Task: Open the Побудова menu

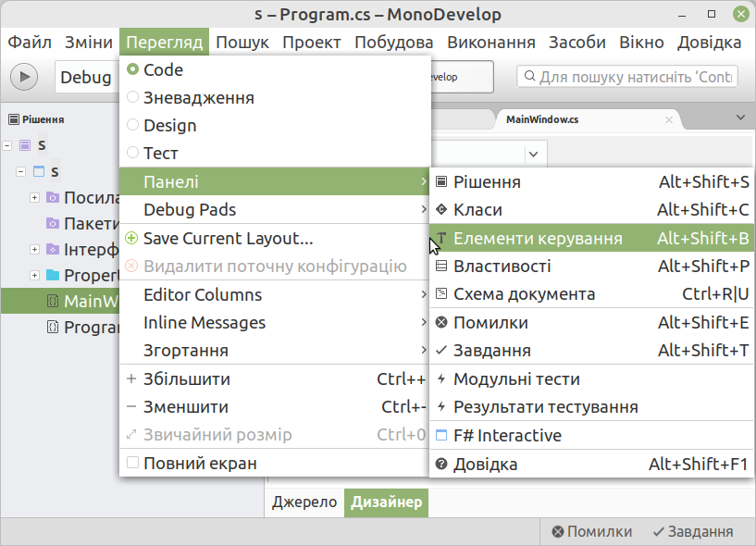Action: (394, 42)
